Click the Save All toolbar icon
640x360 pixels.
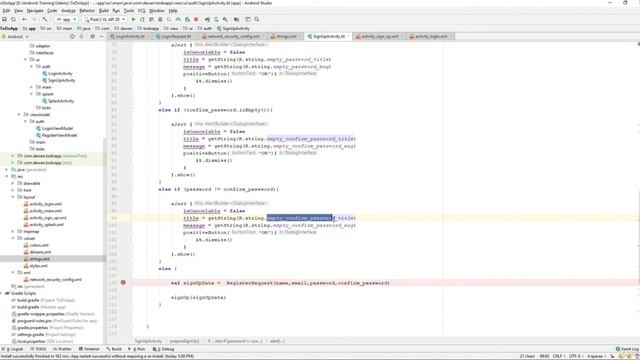(4, 19)
